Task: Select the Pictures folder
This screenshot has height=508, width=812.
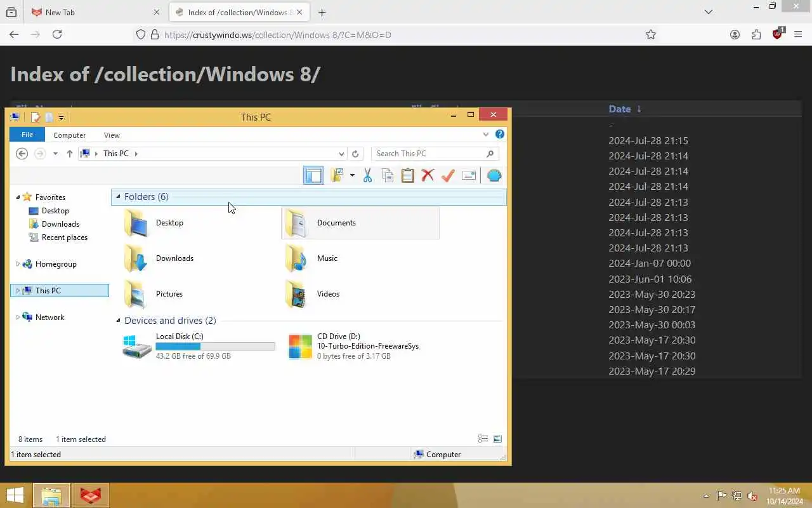Action: [x=199, y=294]
